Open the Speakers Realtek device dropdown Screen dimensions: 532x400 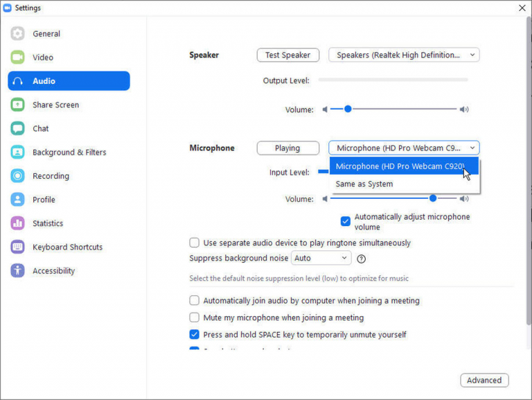pos(404,55)
